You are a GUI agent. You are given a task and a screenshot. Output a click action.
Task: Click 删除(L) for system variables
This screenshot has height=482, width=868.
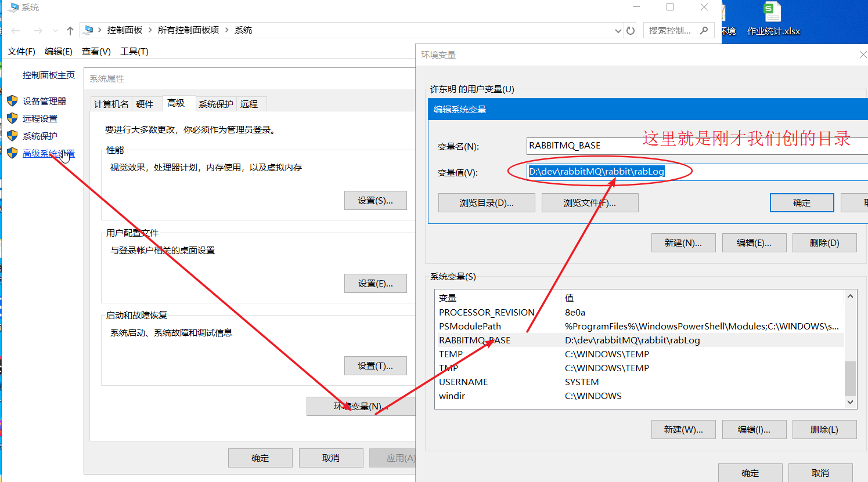[824, 430]
